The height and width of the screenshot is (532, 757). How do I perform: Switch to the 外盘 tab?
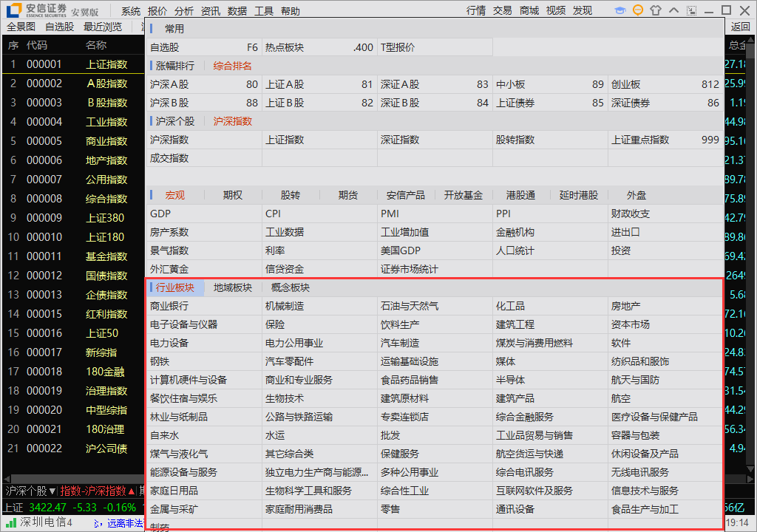tap(637, 195)
